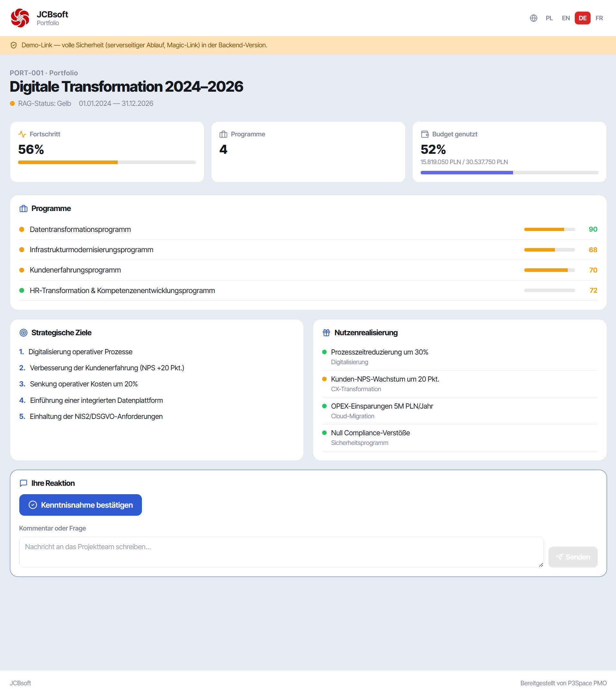
Task: Focus the Nachricht an das Projektteam field
Action: [281, 552]
